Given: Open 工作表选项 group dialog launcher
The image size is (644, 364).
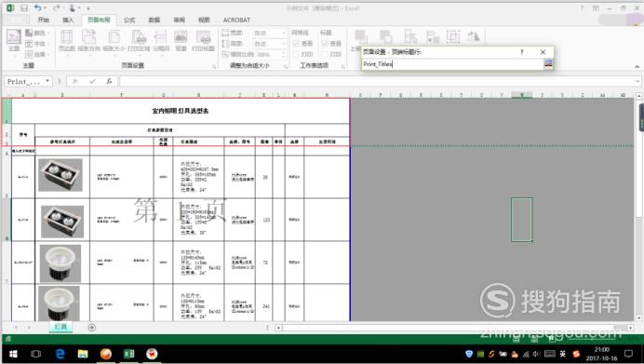Looking at the screenshot, I should point(343,66).
